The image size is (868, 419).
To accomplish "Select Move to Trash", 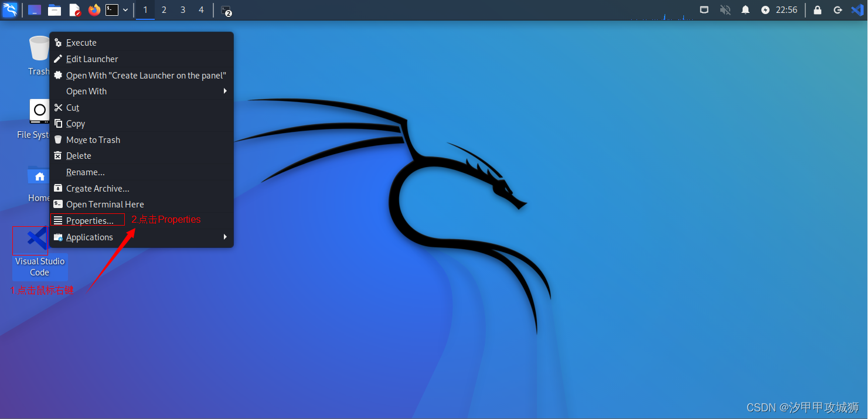I will coord(141,140).
